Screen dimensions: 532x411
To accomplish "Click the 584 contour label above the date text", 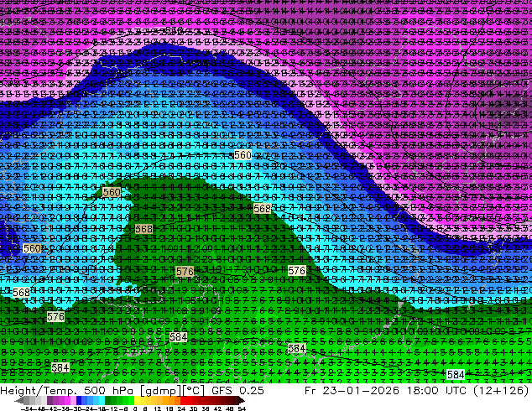I will 456,374.
